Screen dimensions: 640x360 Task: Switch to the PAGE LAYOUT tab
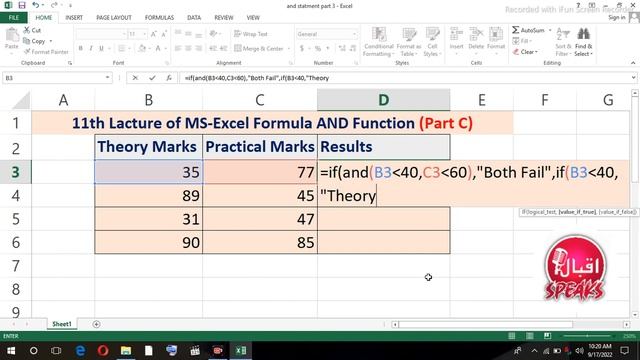pyautogui.click(x=114, y=18)
